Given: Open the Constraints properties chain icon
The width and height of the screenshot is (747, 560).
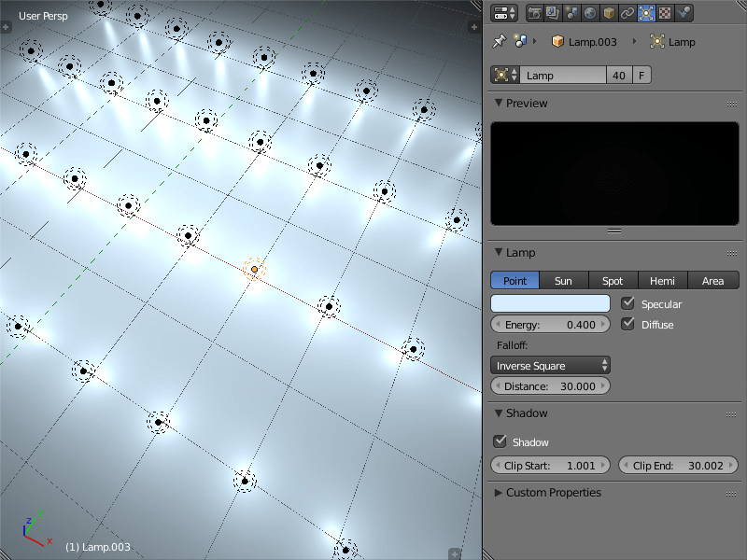Looking at the screenshot, I should [x=627, y=12].
